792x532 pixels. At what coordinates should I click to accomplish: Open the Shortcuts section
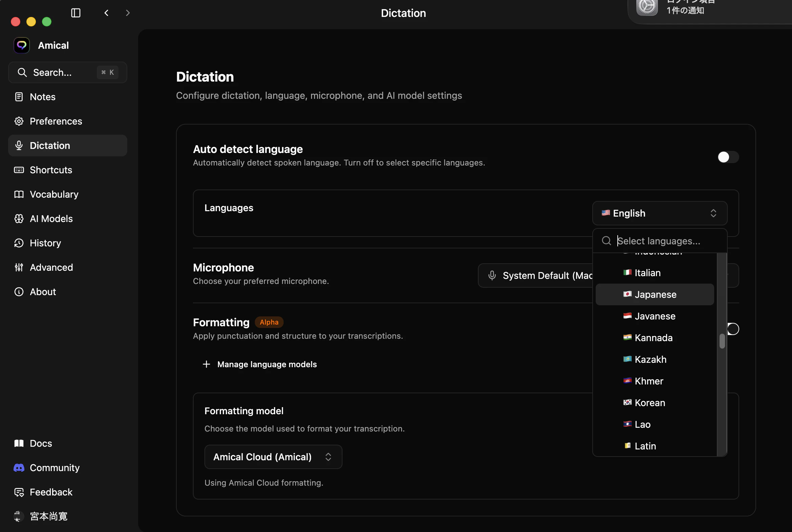68,170
